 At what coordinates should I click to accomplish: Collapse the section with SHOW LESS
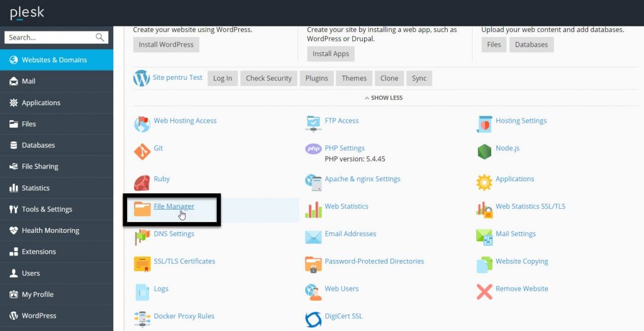point(384,98)
